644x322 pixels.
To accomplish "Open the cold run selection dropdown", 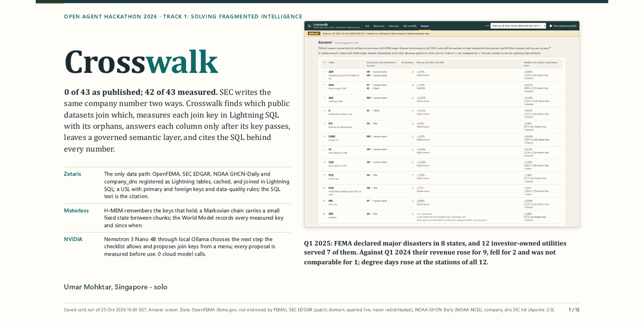I will point(518,26).
